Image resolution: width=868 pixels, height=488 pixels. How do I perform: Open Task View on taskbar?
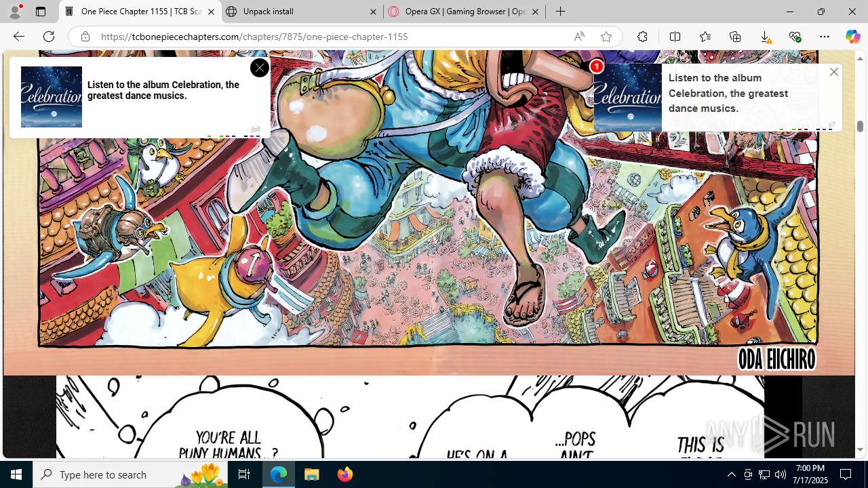pos(244,474)
